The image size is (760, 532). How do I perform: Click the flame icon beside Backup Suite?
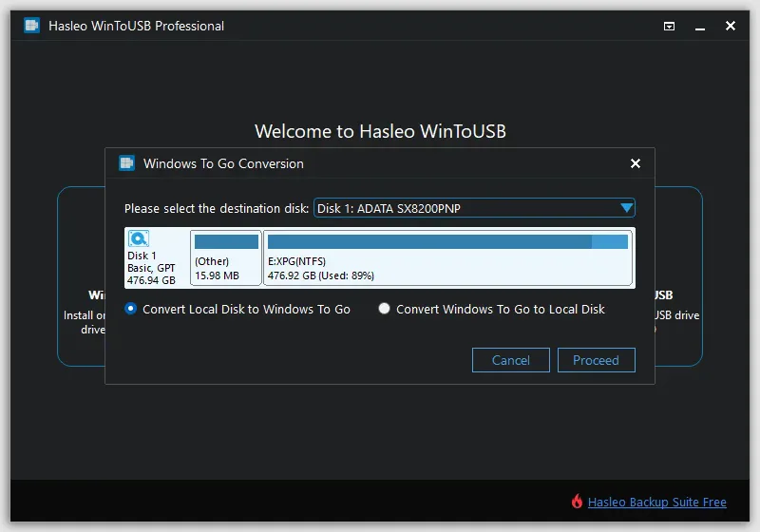coord(577,502)
